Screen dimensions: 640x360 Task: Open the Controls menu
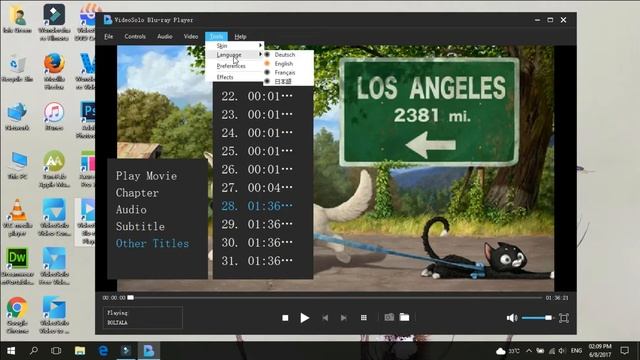pyautogui.click(x=135, y=36)
